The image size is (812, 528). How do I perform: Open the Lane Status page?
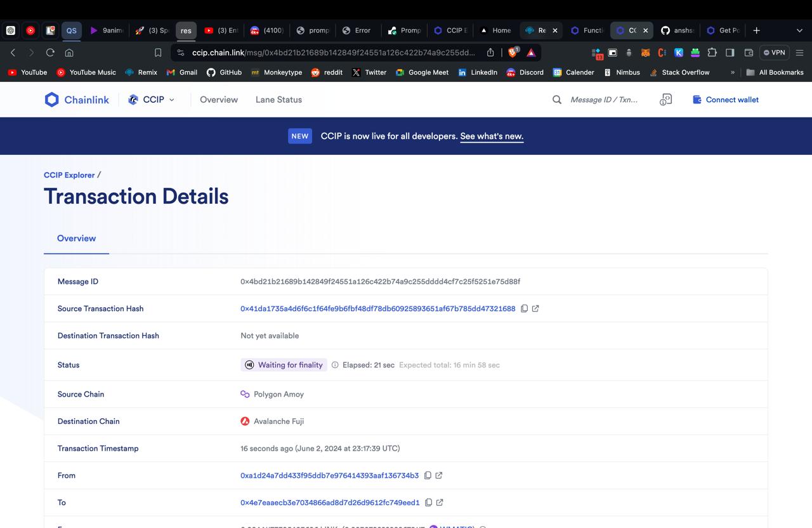(278, 100)
